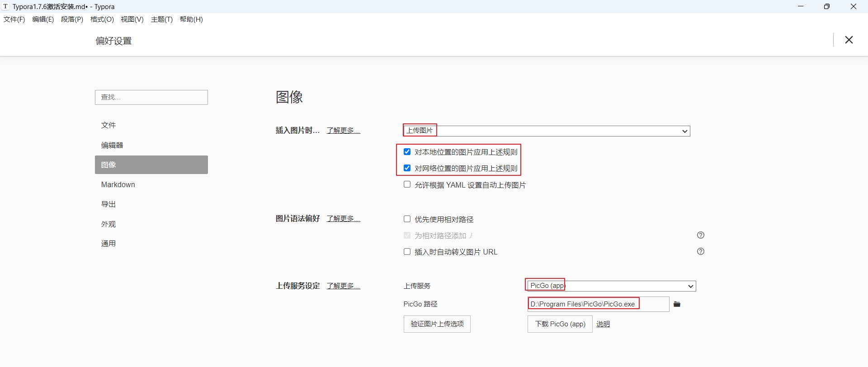Open 主题(T) menu
Image resolution: width=868 pixels, height=367 pixels.
click(x=162, y=19)
